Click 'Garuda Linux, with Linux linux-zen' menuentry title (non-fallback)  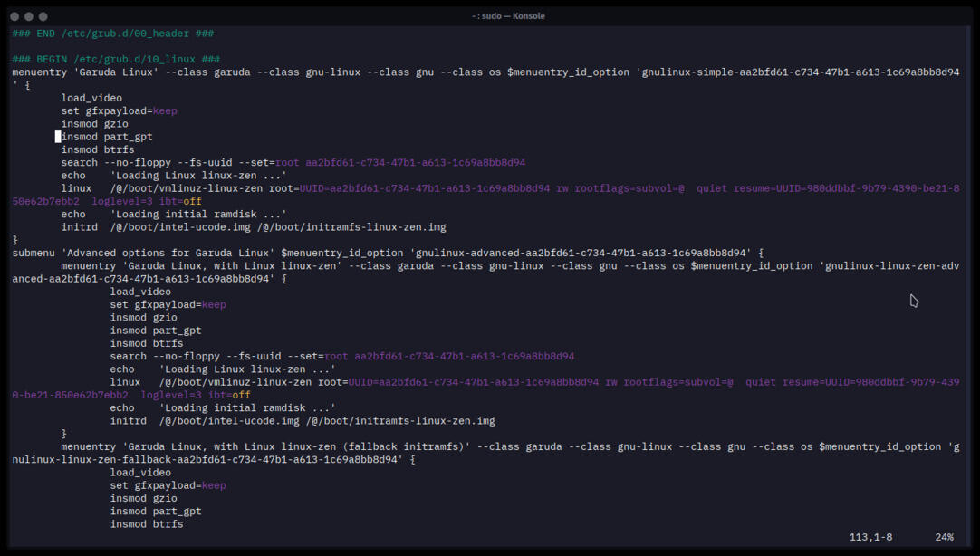coord(232,266)
